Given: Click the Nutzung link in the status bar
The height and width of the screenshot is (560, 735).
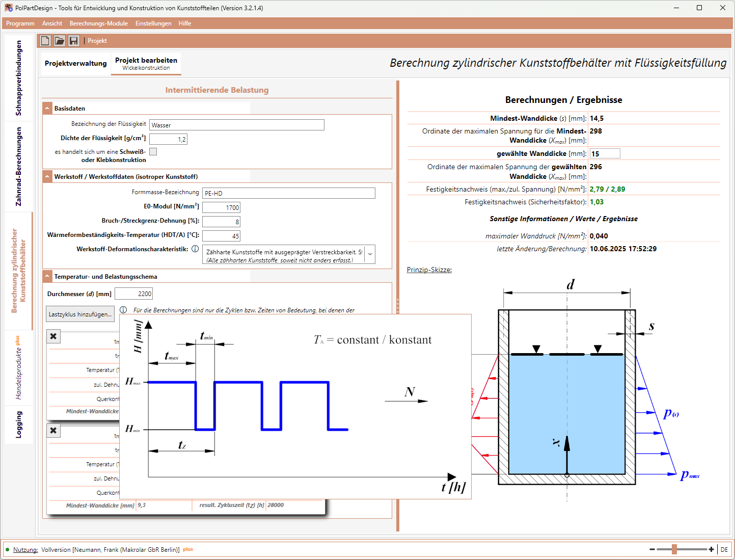Looking at the screenshot, I should pyautogui.click(x=25, y=550).
